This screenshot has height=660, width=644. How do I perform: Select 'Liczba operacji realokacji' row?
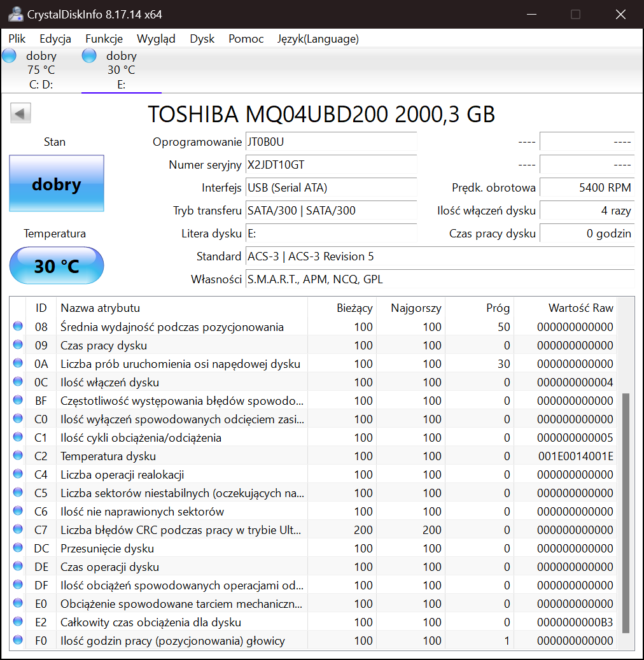[x=312, y=474]
